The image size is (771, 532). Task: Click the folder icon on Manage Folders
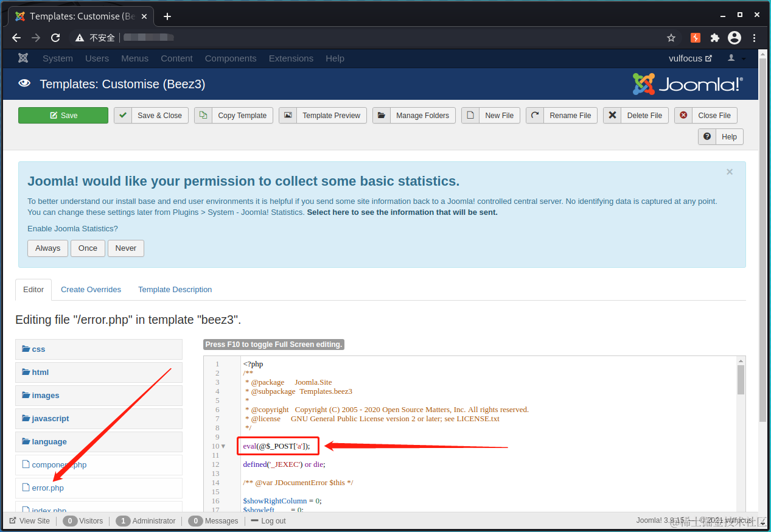tap(382, 115)
